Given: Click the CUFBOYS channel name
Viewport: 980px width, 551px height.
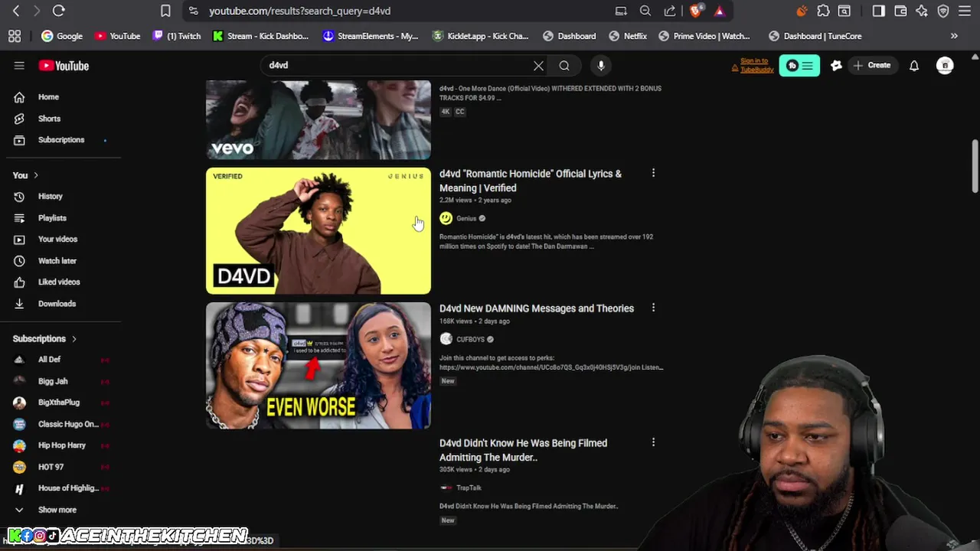Looking at the screenshot, I should point(470,340).
